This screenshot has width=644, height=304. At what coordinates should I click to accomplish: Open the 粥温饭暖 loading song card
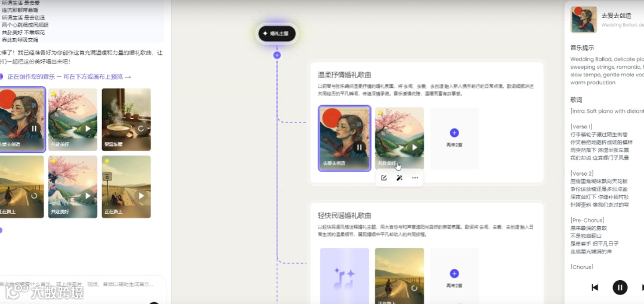126,119
